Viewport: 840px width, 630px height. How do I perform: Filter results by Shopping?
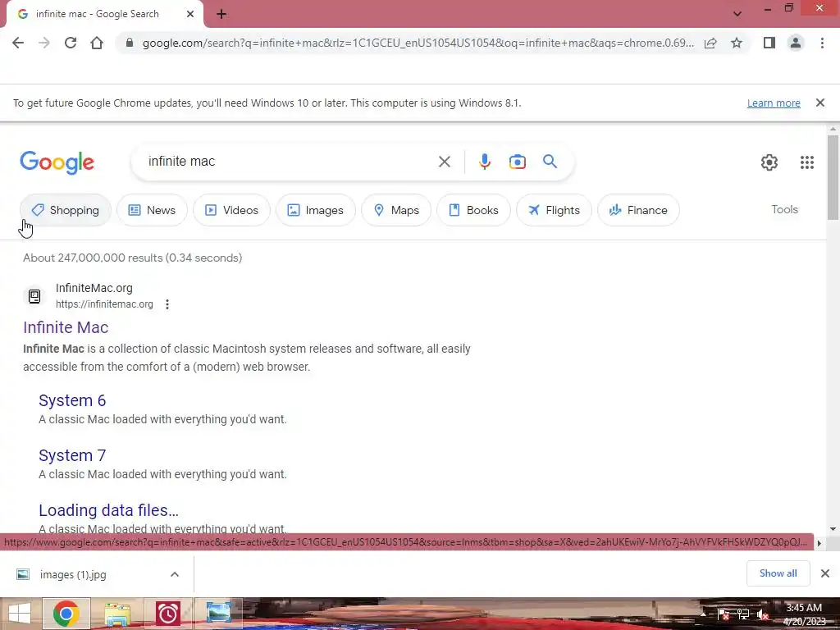click(66, 210)
